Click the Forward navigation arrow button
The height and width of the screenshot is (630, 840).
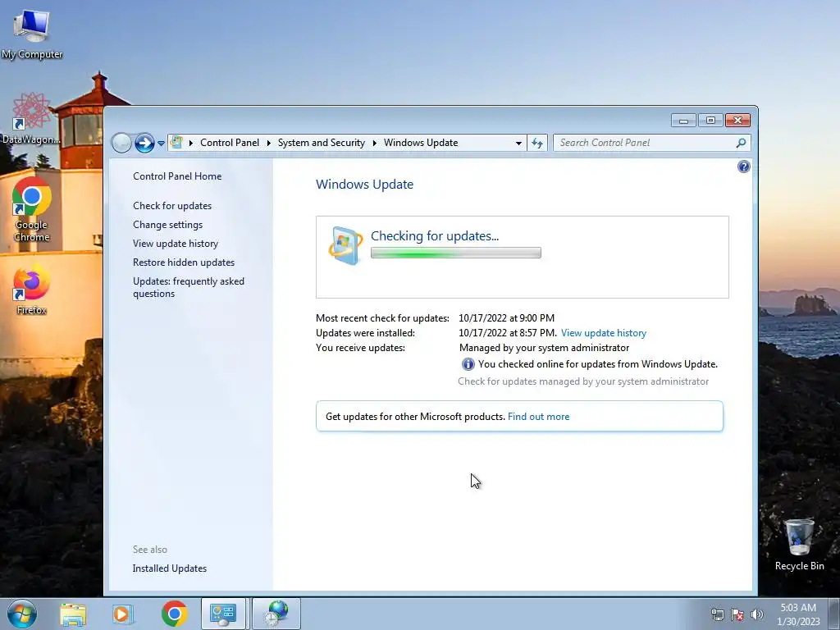[x=144, y=143]
